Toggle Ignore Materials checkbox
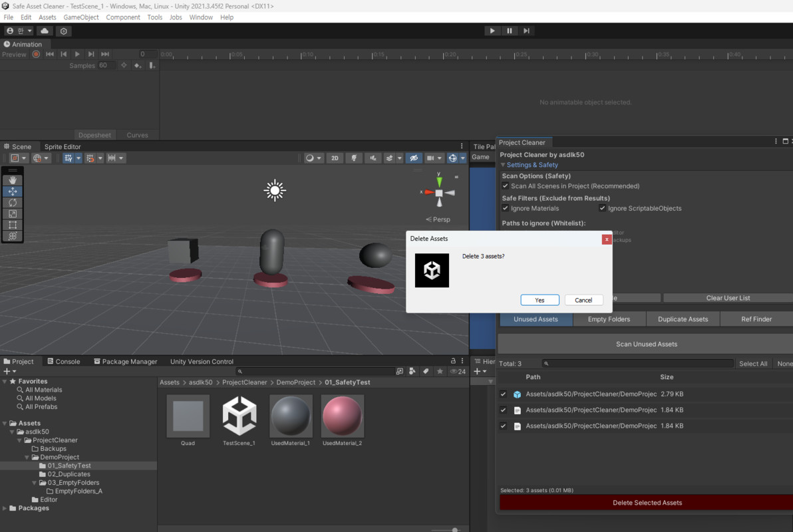 pos(505,208)
